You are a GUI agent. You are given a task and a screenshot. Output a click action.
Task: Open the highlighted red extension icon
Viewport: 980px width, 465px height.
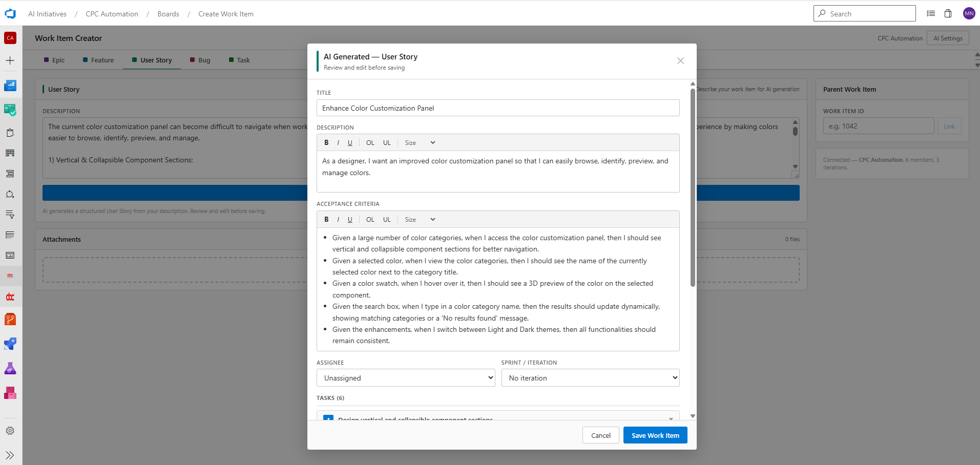pos(10,276)
